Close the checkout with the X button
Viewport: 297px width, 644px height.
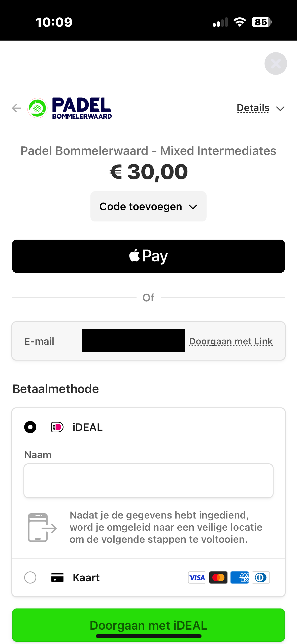click(276, 63)
